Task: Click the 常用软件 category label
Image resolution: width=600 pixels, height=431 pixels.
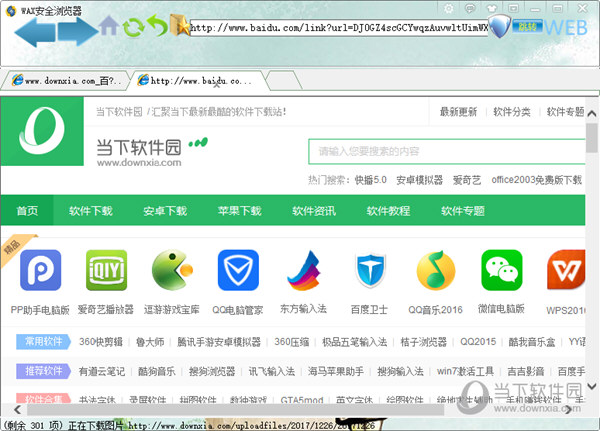Action: (x=43, y=341)
